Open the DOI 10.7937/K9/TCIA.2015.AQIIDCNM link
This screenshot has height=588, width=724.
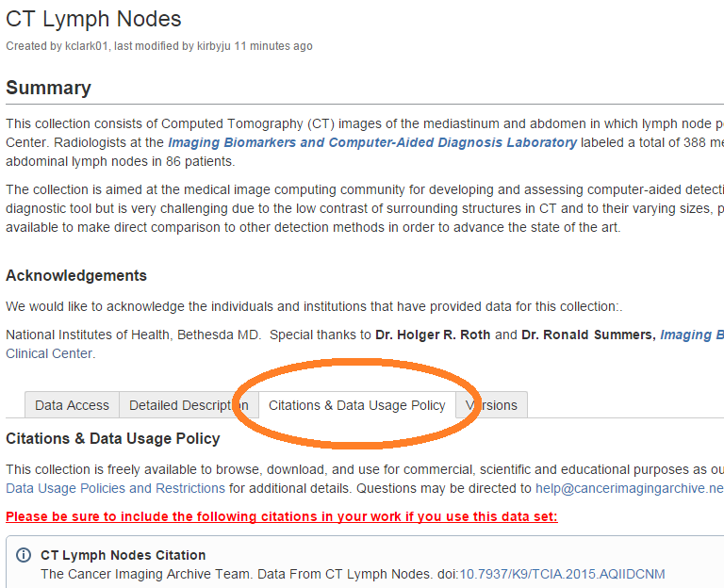tap(562, 574)
